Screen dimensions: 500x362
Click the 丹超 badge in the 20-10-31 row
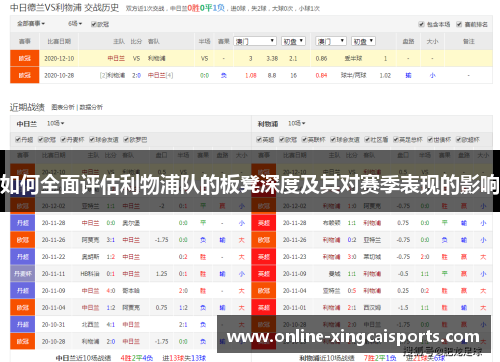(23, 324)
